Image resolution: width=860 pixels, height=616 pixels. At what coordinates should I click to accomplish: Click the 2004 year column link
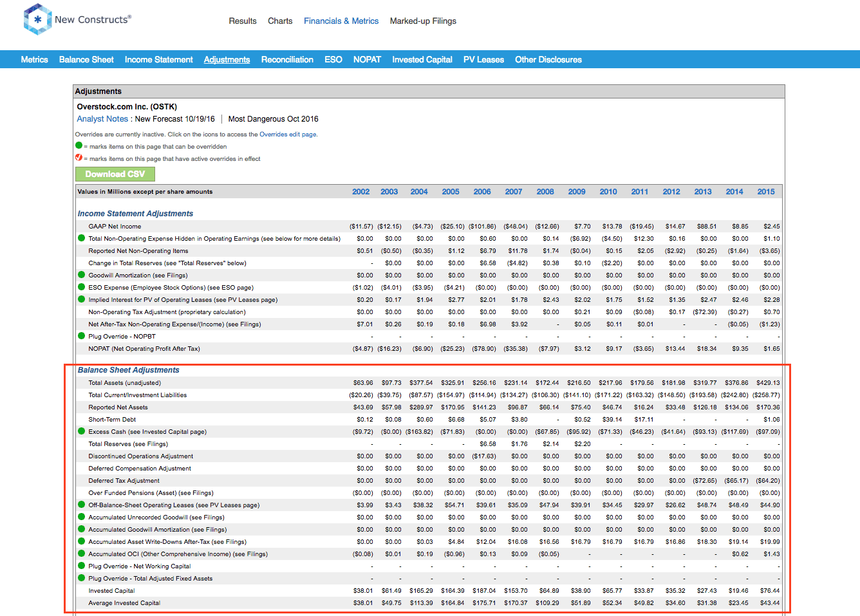[x=419, y=192]
